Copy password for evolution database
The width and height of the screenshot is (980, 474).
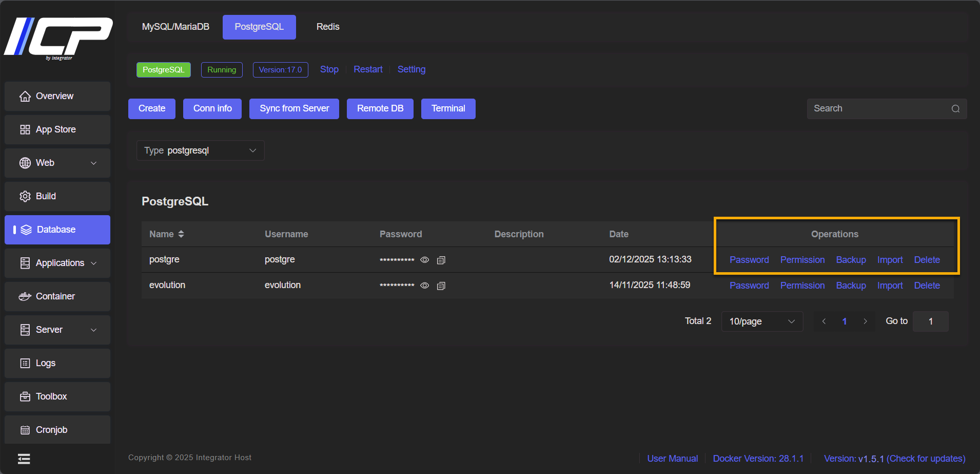(x=441, y=286)
